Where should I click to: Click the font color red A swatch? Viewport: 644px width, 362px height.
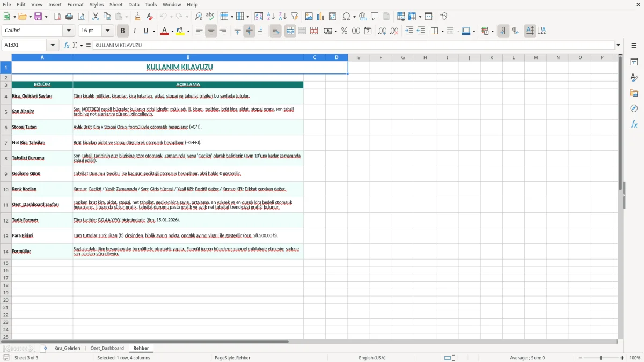(x=165, y=31)
